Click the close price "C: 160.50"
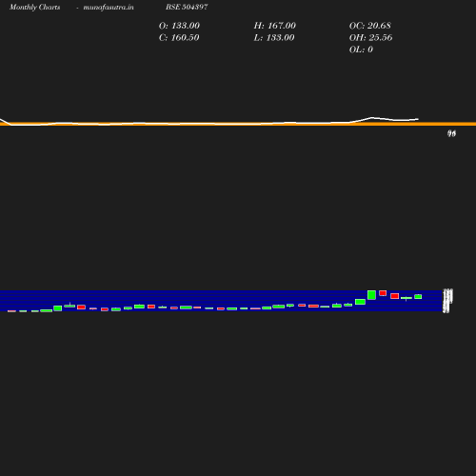Screen dimensions: 476x476 point(179,37)
